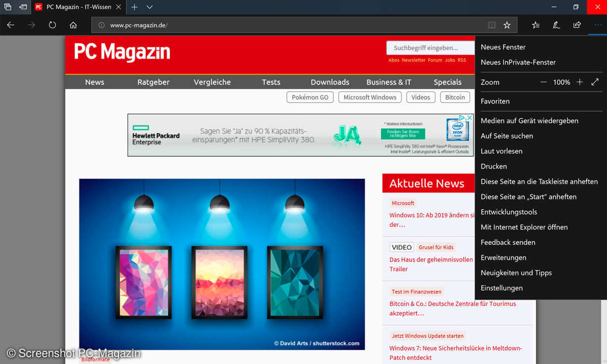Show tab previews with chevron
607x364 pixels.
149,7
